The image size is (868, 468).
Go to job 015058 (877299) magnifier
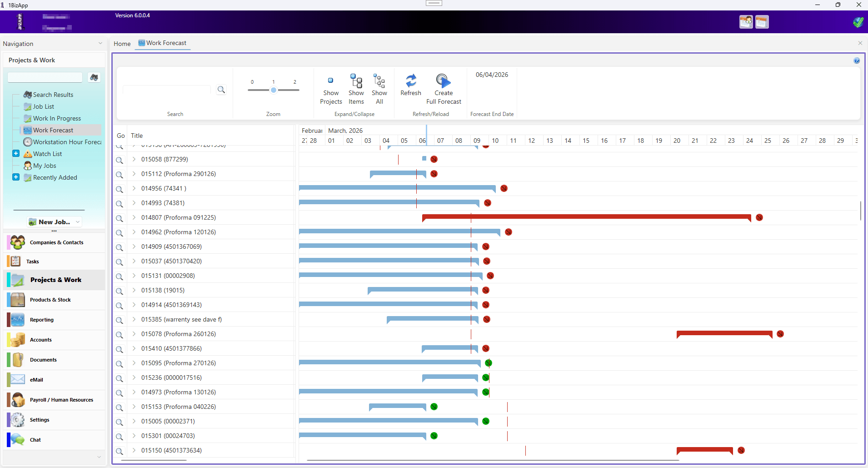pyautogui.click(x=119, y=160)
